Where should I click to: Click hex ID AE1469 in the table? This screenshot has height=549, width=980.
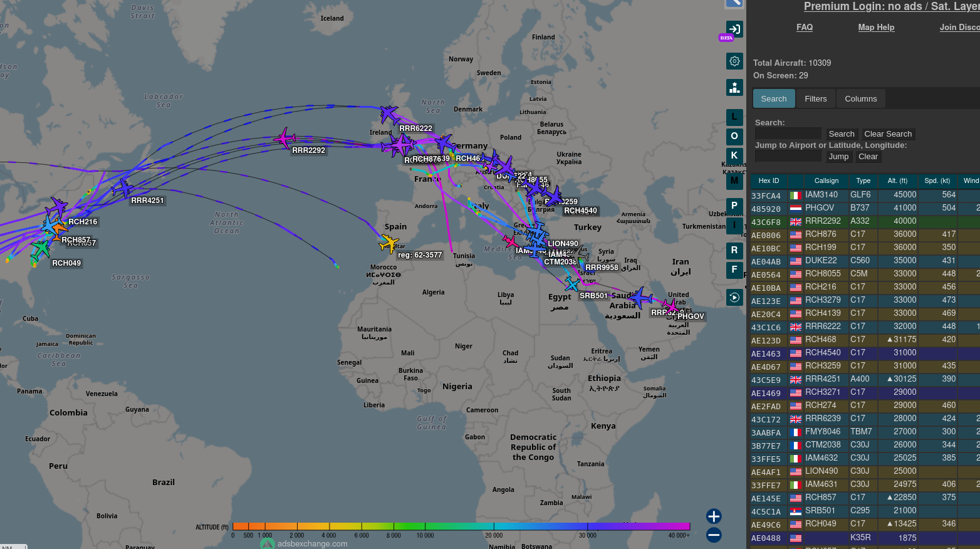(x=766, y=394)
